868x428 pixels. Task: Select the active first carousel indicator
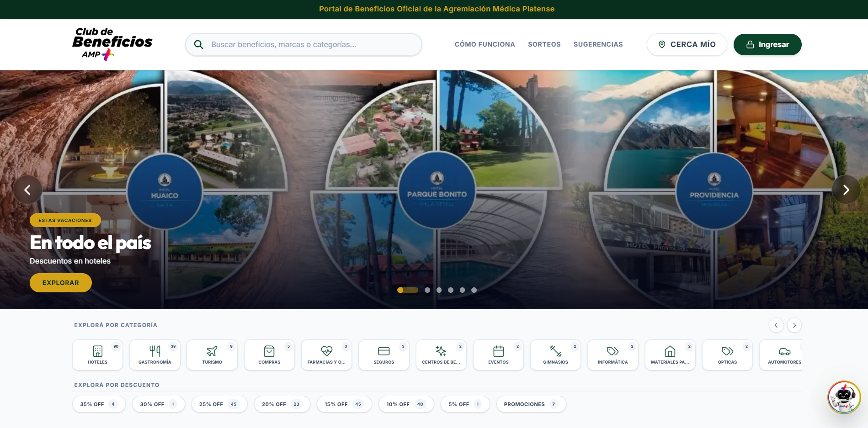tap(408, 290)
